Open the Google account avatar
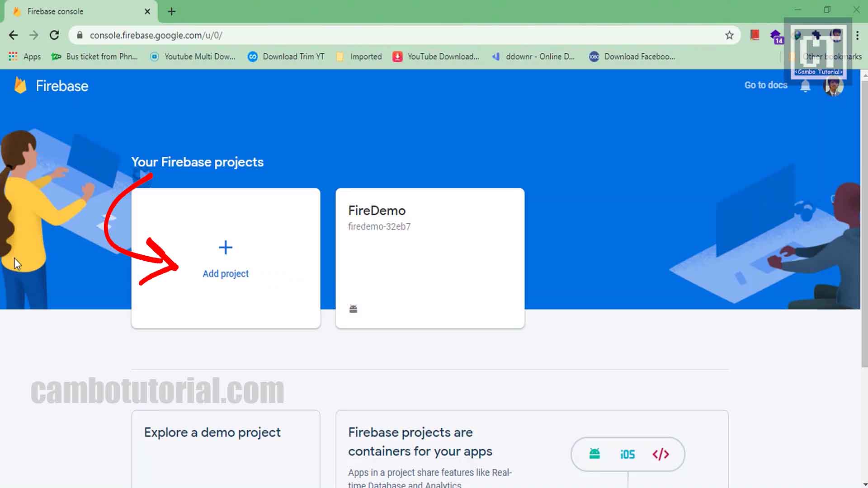The image size is (868, 488). click(833, 86)
